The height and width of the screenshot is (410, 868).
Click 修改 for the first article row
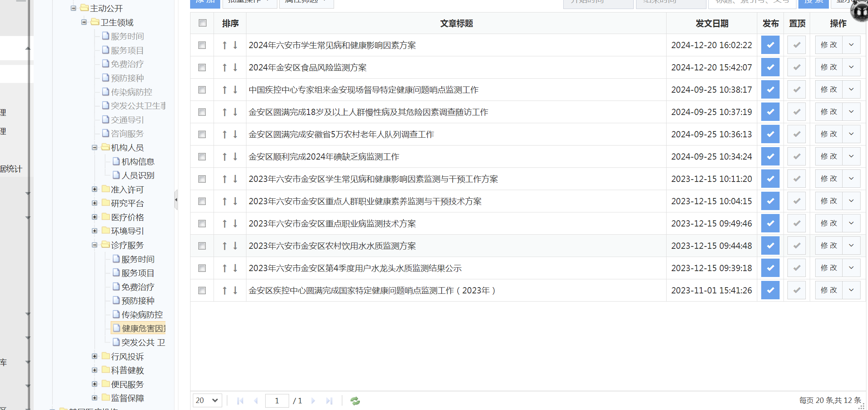pos(828,45)
